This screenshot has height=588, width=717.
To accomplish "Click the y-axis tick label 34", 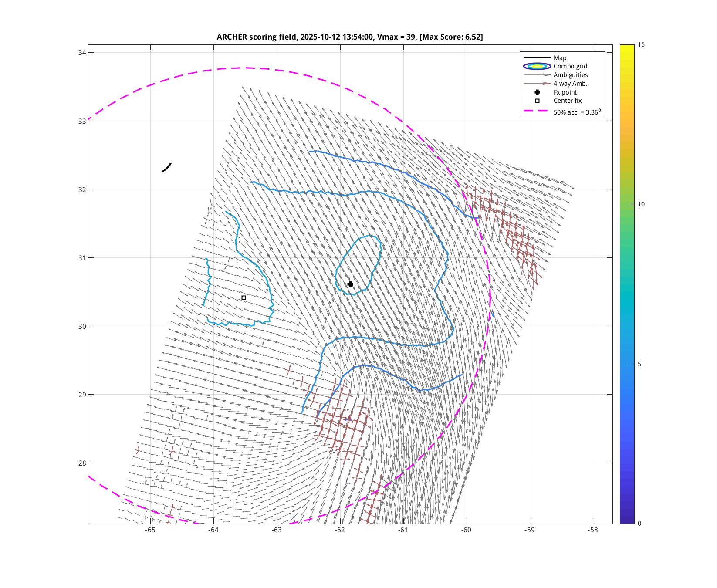I will coord(82,53).
